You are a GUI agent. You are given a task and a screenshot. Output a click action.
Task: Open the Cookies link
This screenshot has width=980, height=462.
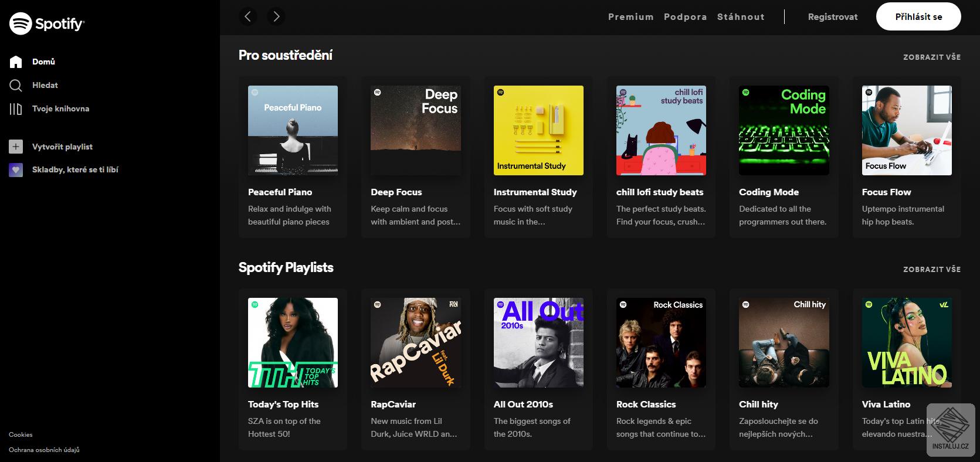coord(21,434)
